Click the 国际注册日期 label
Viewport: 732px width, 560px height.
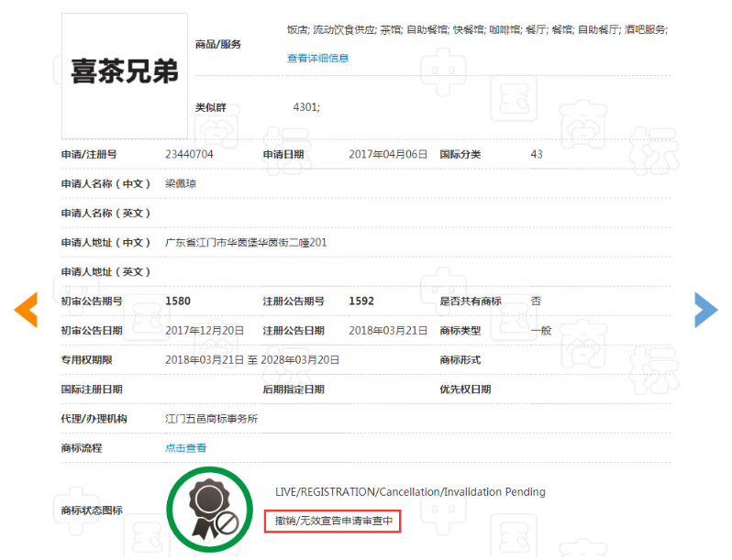click(92, 390)
